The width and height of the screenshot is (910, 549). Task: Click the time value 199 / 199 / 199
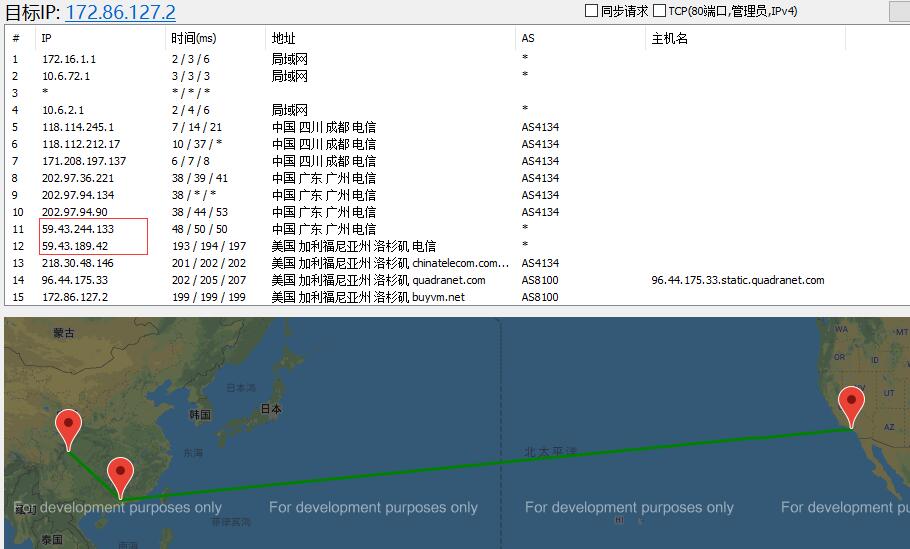[209, 297]
